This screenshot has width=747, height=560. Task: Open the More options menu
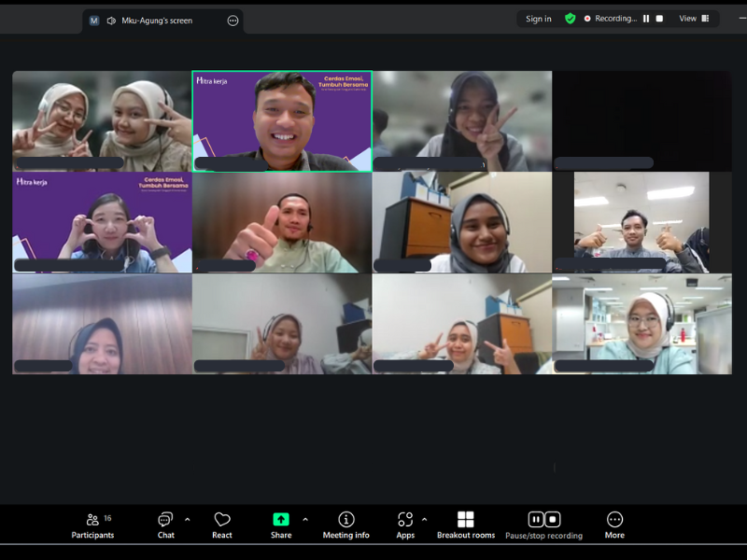pos(614,525)
